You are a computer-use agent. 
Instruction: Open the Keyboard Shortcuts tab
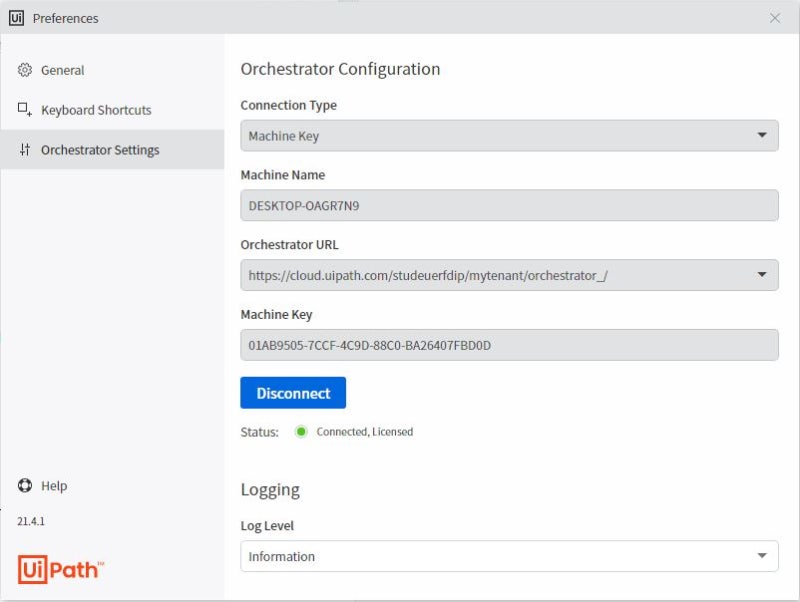point(112,110)
